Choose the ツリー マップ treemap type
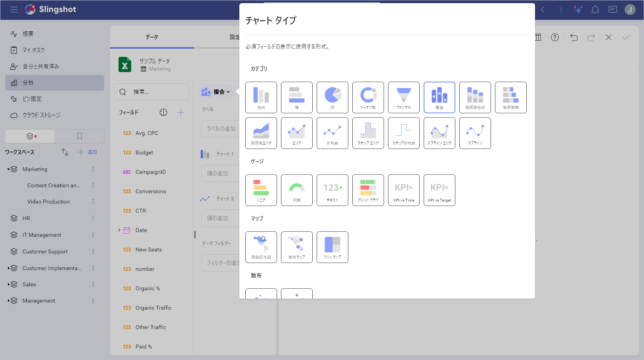The image size is (644, 360). [333, 247]
